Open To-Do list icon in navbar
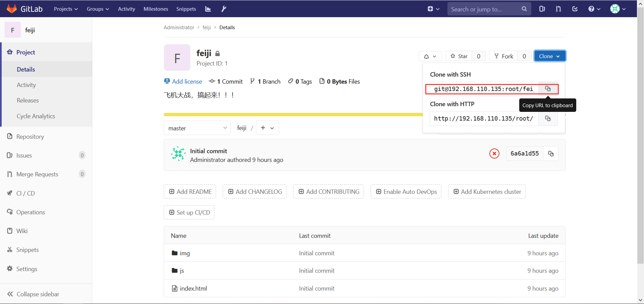Image resolution: width=644 pixels, height=304 pixels. pos(575,9)
